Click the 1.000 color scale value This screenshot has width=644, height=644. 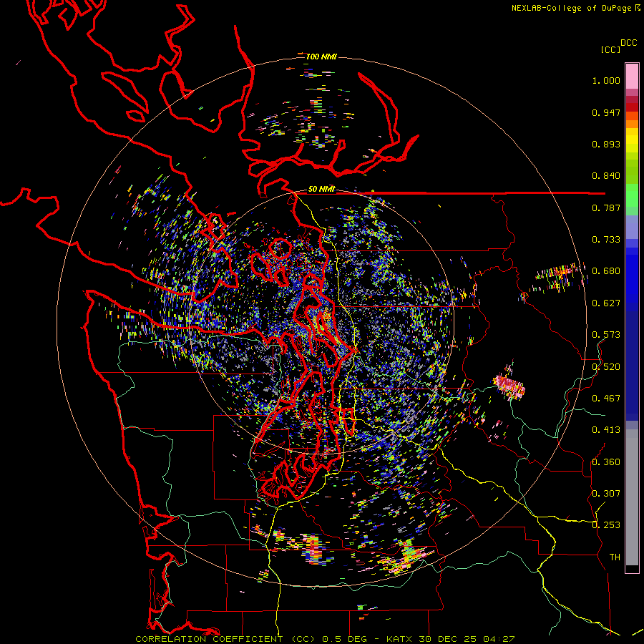(x=606, y=80)
